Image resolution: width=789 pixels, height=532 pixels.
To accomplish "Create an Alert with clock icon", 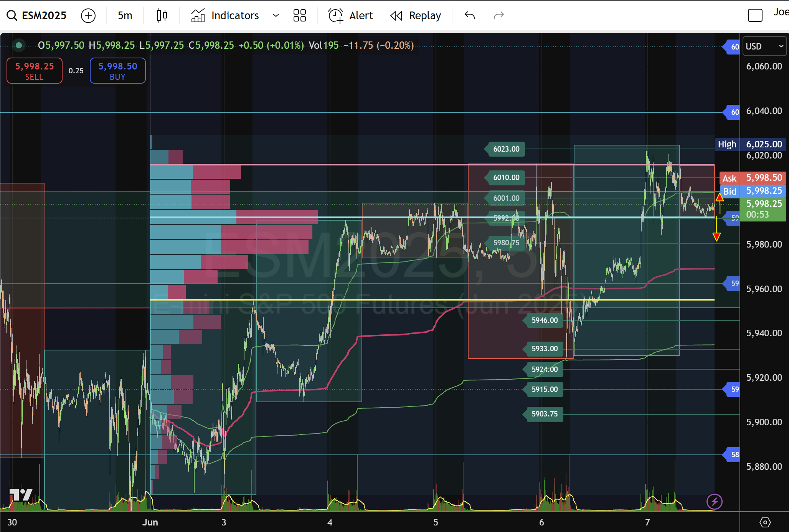I will [x=350, y=15].
